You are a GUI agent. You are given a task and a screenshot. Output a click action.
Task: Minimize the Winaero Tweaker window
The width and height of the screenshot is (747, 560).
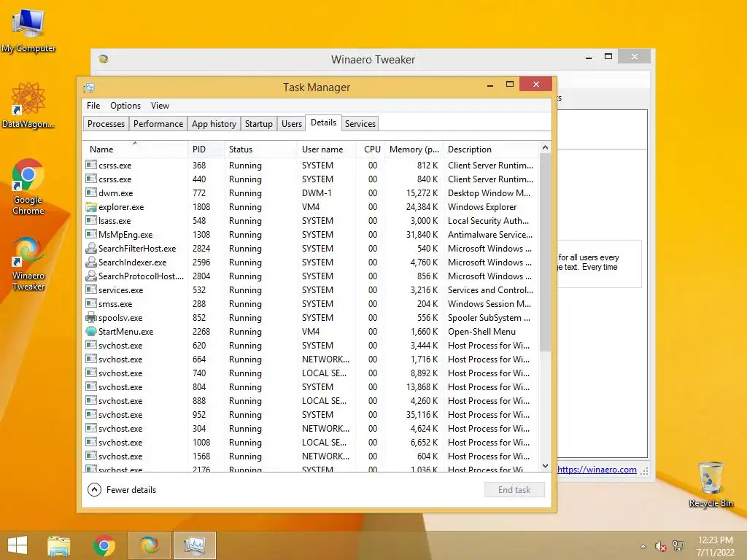click(x=589, y=57)
